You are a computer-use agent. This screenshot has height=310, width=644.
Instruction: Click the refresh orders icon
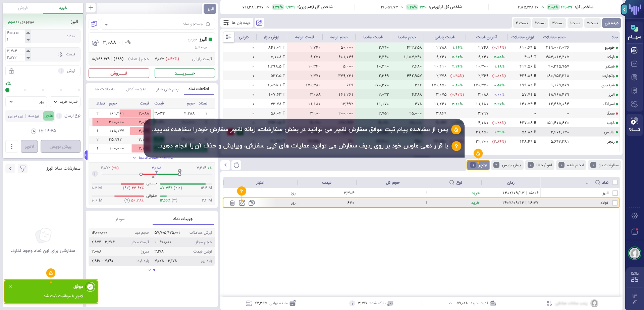pos(236,165)
